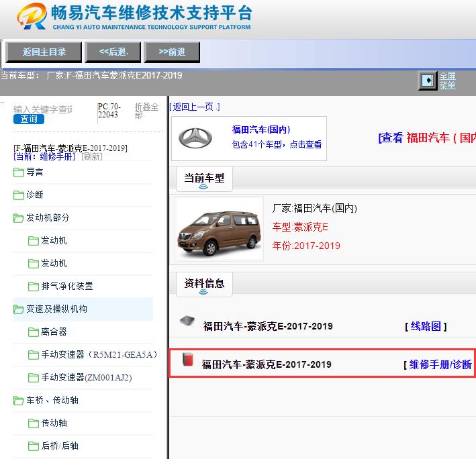Open the 后桥/后轴 folder icon

34,446
